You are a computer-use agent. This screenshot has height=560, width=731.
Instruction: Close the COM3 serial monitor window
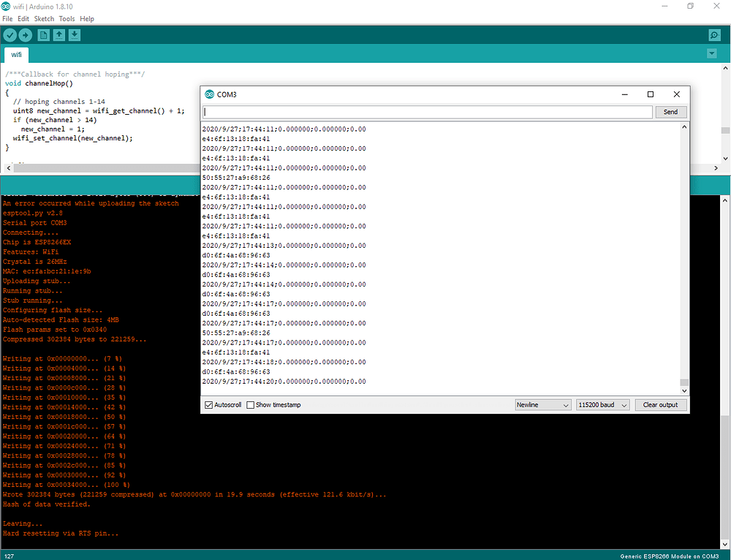(x=676, y=94)
